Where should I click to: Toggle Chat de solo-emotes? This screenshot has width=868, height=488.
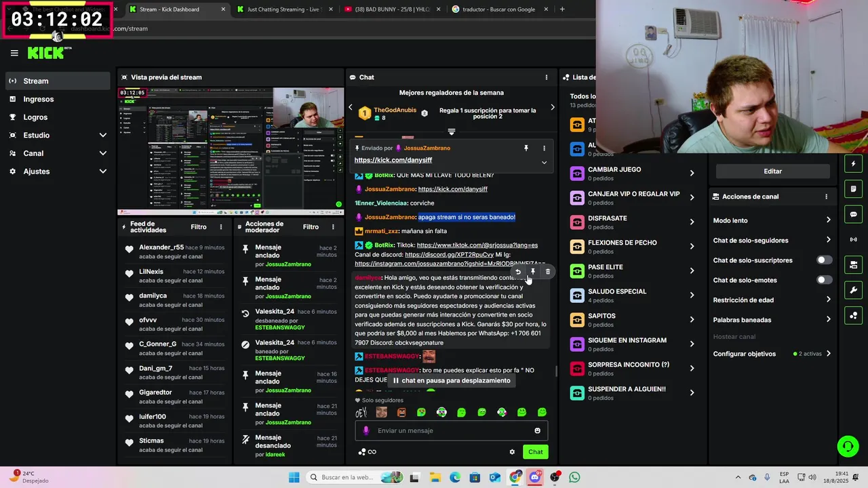pos(824,280)
